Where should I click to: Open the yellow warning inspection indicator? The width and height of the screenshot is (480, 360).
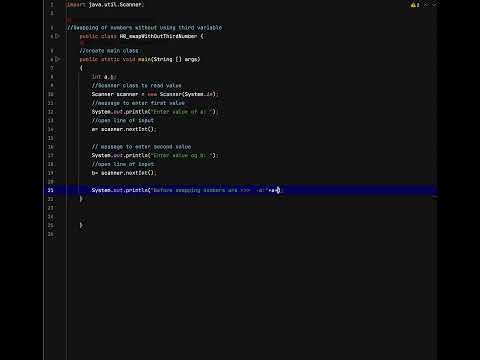pos(415,5)
